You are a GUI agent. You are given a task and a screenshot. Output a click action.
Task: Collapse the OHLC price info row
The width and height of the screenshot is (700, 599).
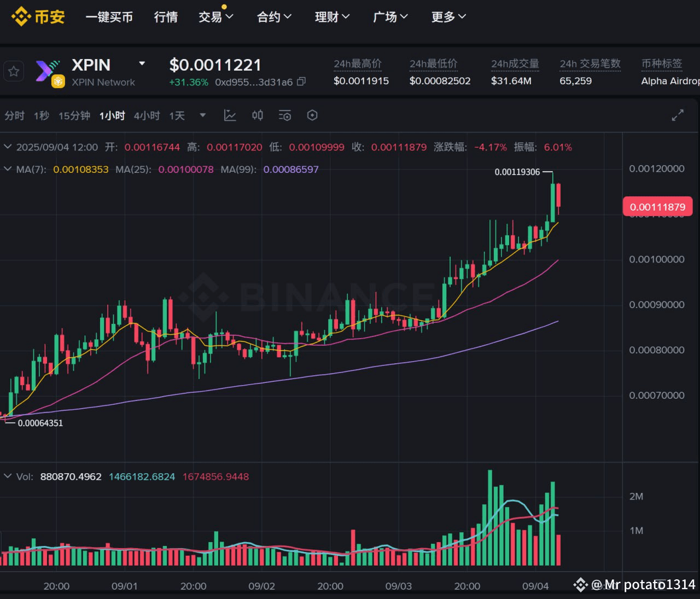coord(7,147)
